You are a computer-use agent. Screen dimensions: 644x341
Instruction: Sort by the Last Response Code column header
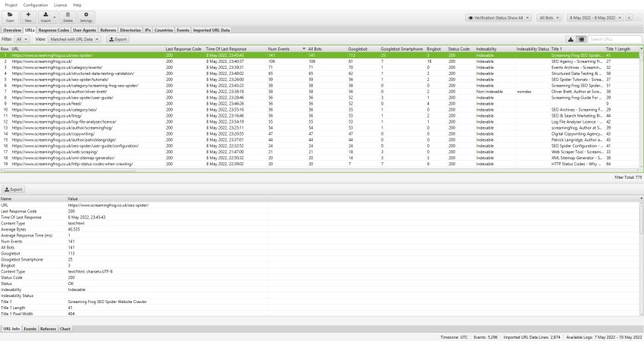[x=183, y=49]
